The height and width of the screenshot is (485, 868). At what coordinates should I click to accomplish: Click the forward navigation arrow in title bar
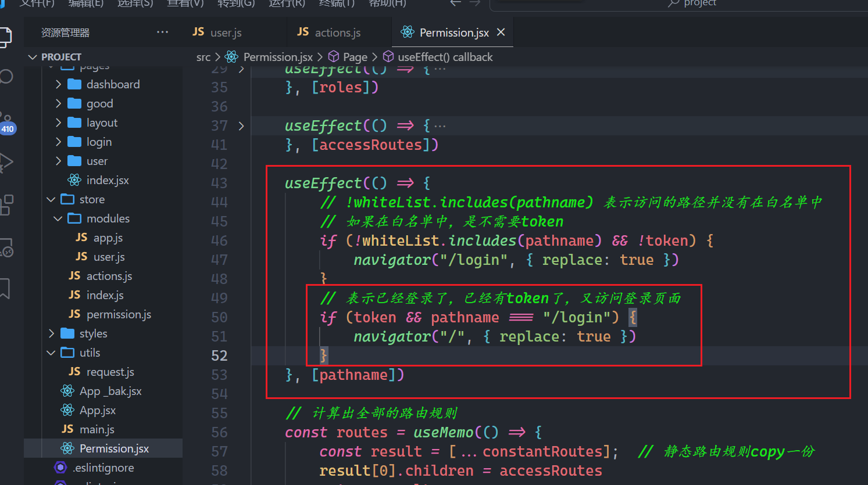474,3
